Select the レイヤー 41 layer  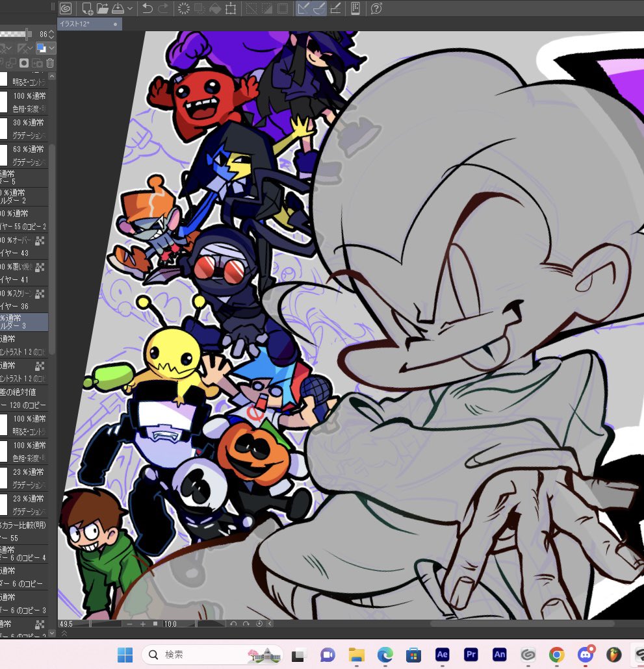click(x=24, y=273)
